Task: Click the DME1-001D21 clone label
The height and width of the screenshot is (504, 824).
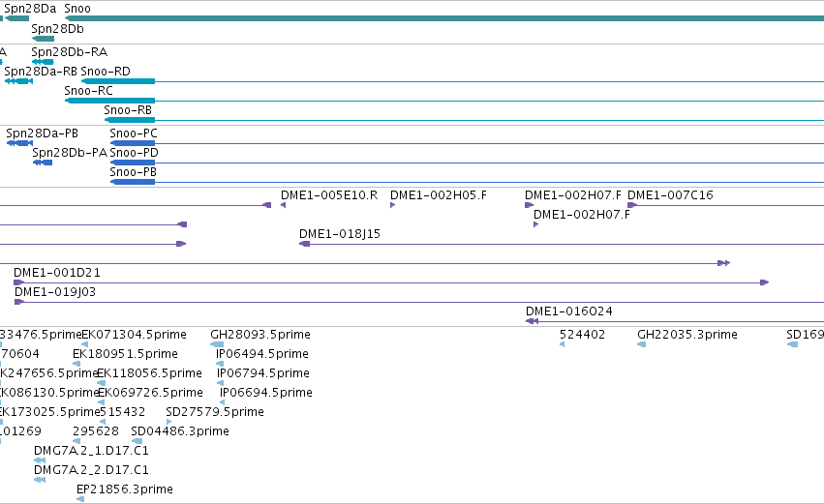Action: point(57,273)
